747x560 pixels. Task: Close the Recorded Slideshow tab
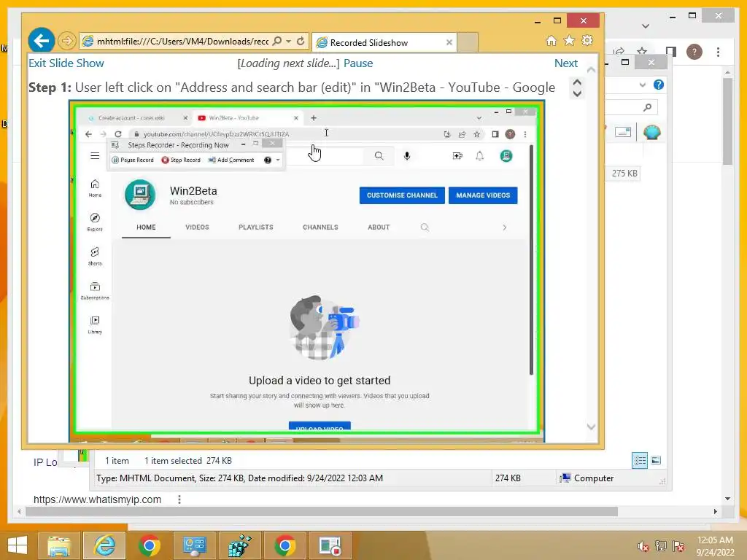(x=449, y=42)
